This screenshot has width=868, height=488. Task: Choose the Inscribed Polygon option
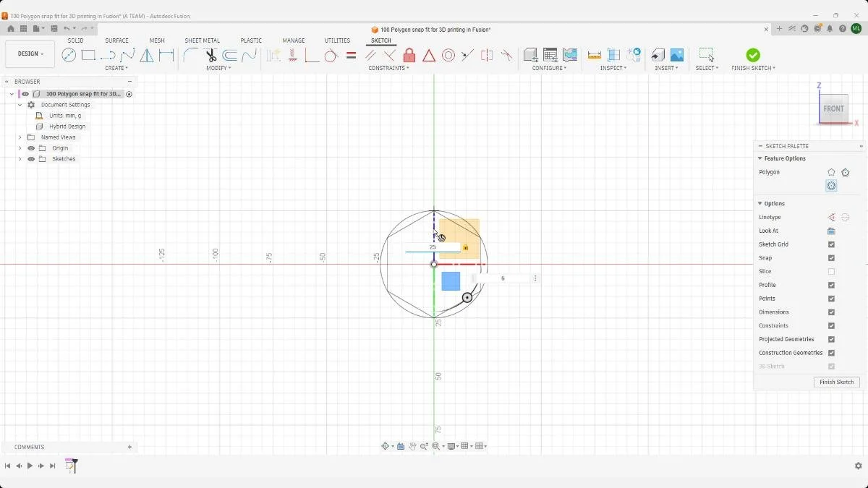[831, 186]
